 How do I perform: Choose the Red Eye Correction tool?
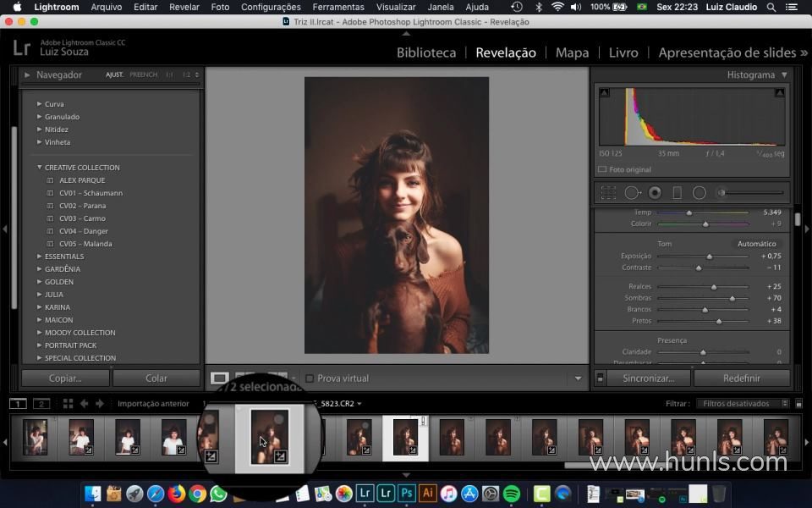(x=655, y=193)
